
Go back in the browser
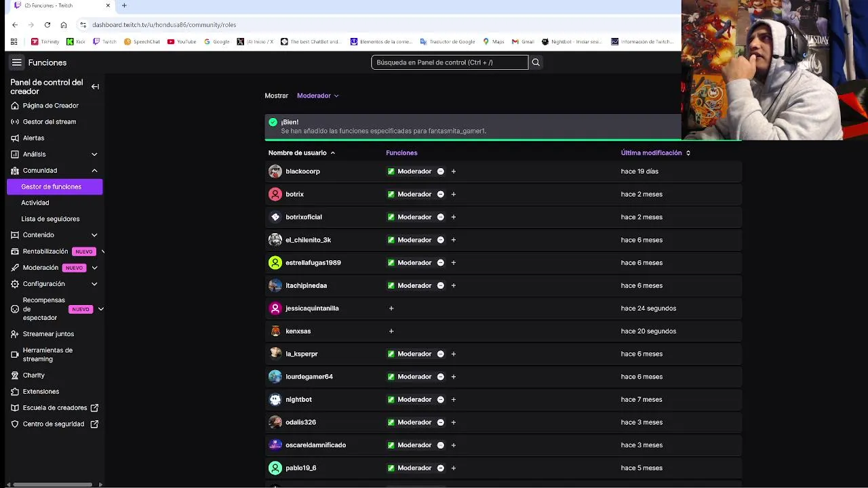(15, 25)
